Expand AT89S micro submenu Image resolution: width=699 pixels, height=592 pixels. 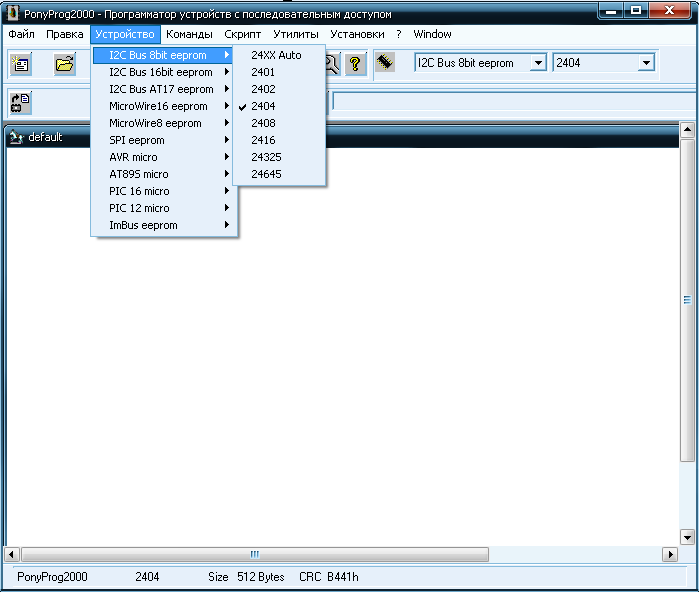click(163, 174)
